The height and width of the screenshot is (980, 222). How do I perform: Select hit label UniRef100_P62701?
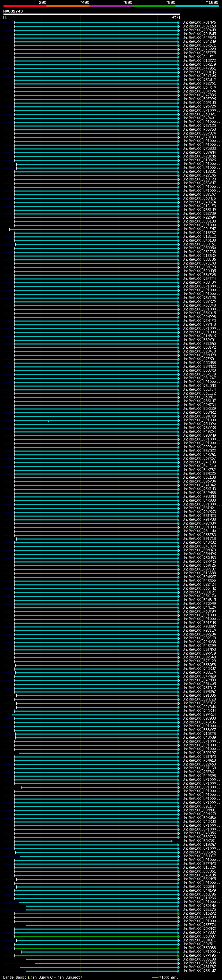click(199, 84)
